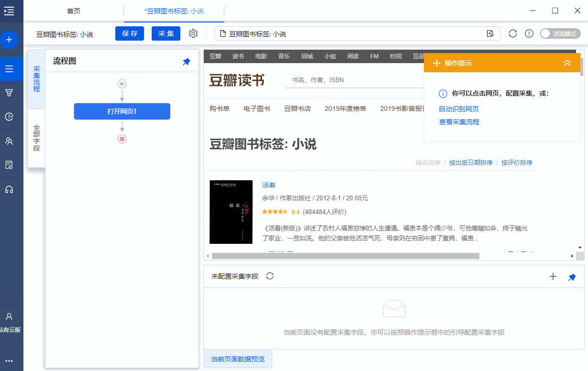The width and height of the screenshot is (588, 371).
Task: Open the user account icon in sidebar
Action: pos(9,316)
